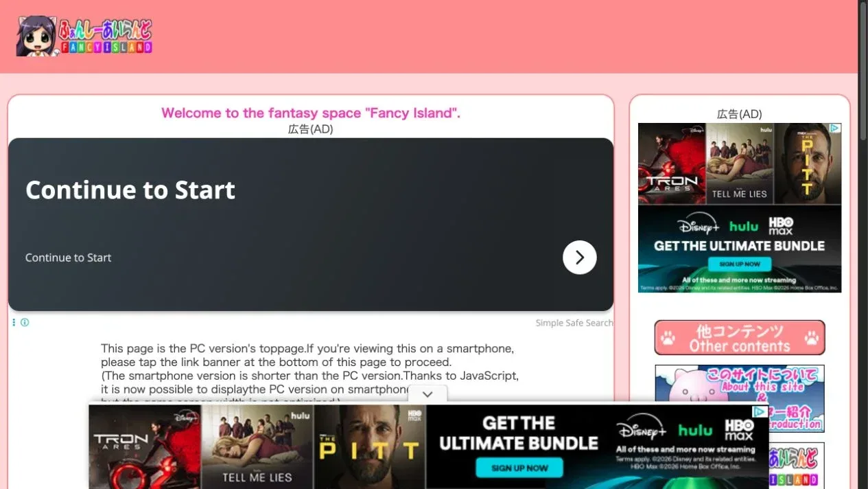Click the large "Continue to Start" heading
Viewport: 868px width, 489px height.
(x=130, y=190)
